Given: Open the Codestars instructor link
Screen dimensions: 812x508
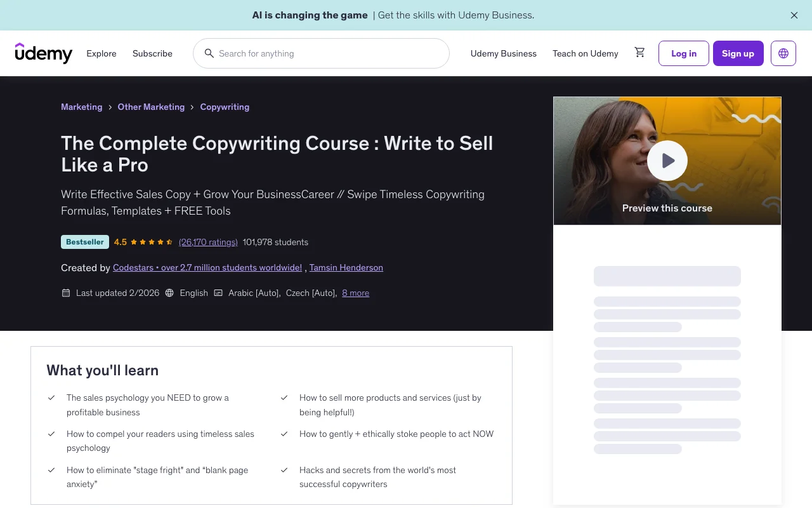Looking at the screenshot, I should click(x=207, y=267).
